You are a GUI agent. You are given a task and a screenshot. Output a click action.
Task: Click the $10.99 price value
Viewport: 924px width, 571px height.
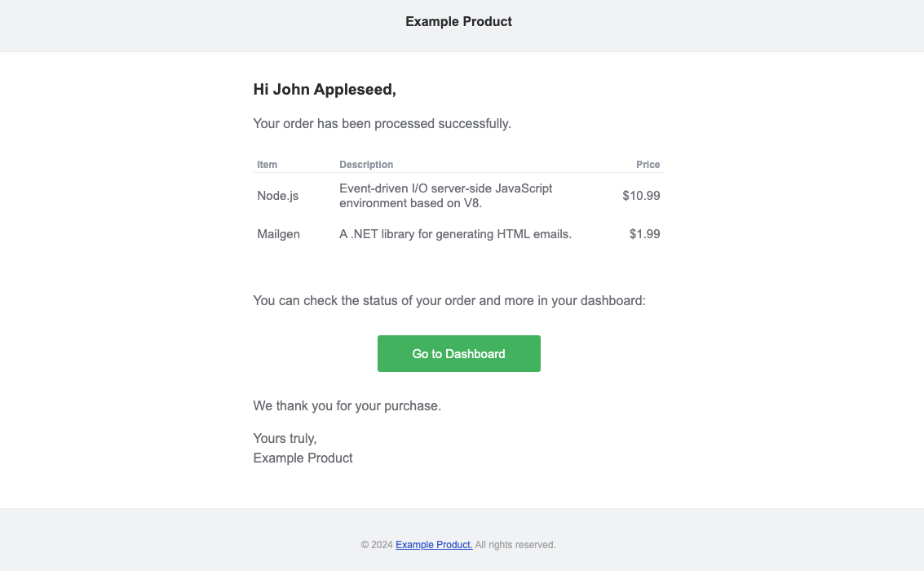640,196
